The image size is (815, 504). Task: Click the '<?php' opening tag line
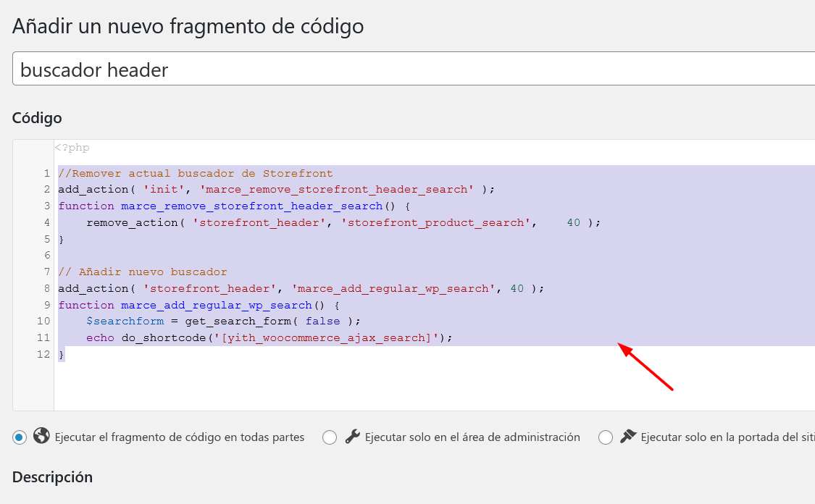72,148
